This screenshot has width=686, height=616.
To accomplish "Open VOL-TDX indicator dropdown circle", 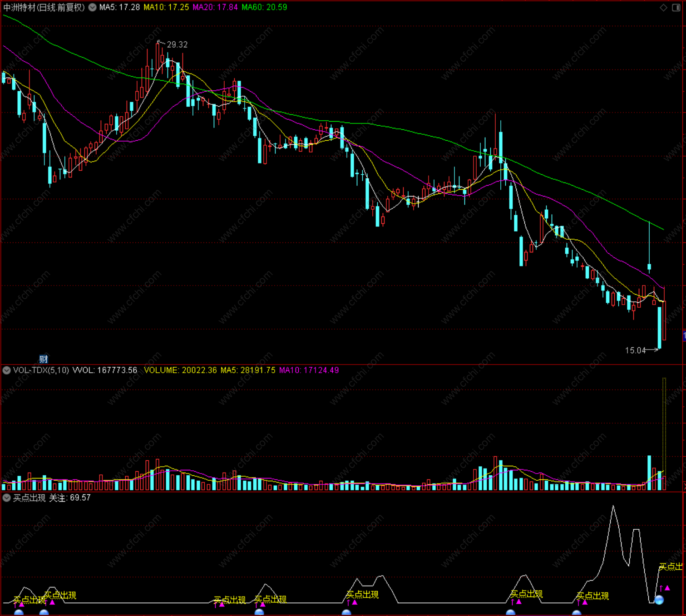I will point(6,370).
